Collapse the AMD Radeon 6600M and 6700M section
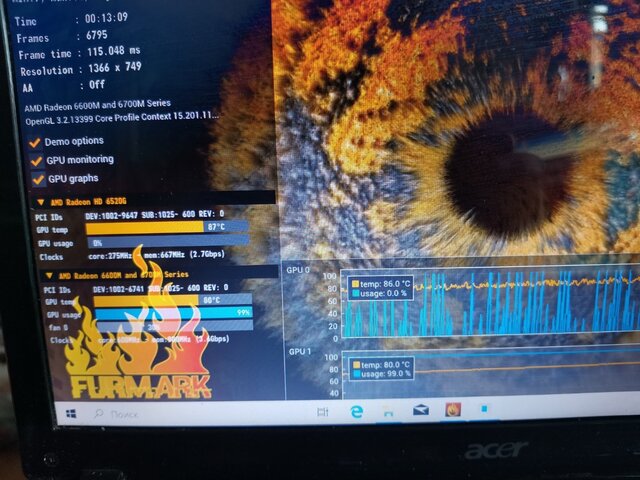Viewport: 640px width, 480px height. coord(46,274)
